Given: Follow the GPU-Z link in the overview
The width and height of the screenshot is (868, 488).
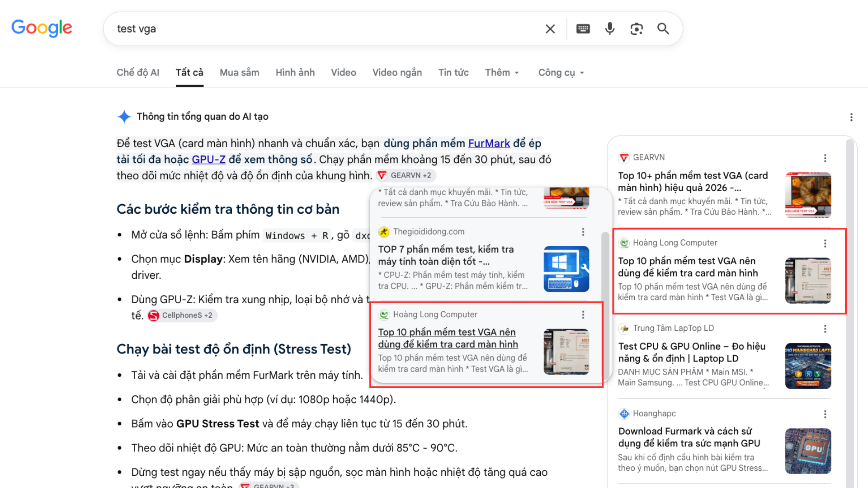Looking at the screenshot, I should point(209,160).
